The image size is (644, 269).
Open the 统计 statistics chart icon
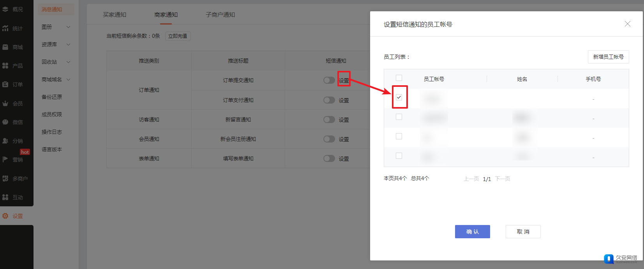coord(5,28)
